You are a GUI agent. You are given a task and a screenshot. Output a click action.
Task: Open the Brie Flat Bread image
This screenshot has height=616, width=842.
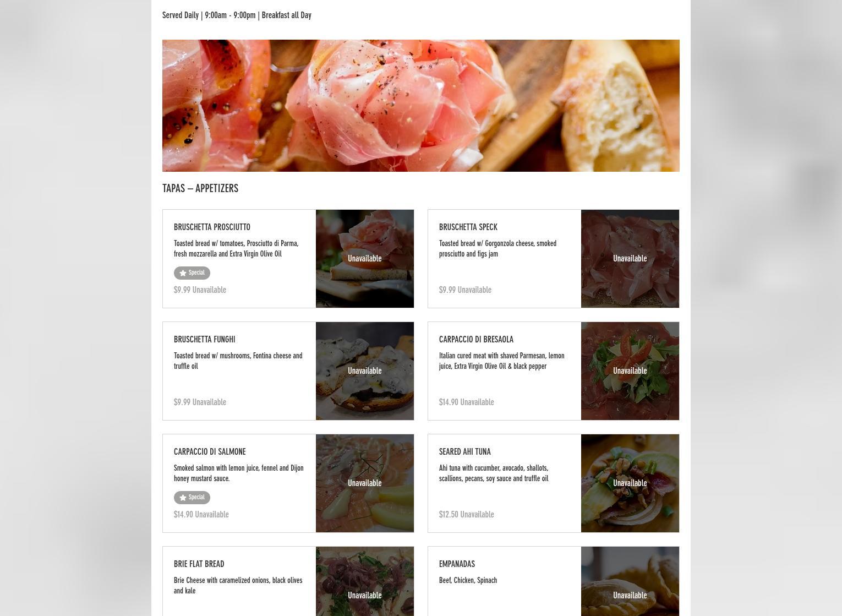pos(365,581)
